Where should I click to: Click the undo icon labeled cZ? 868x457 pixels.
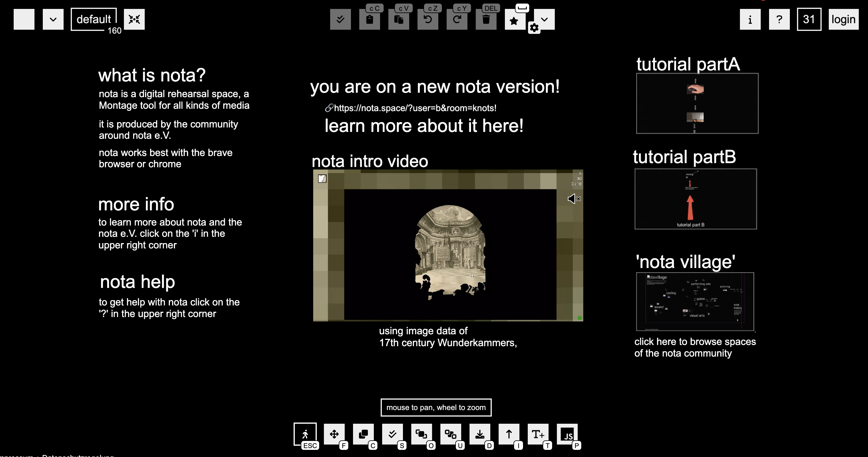(428, 19)
